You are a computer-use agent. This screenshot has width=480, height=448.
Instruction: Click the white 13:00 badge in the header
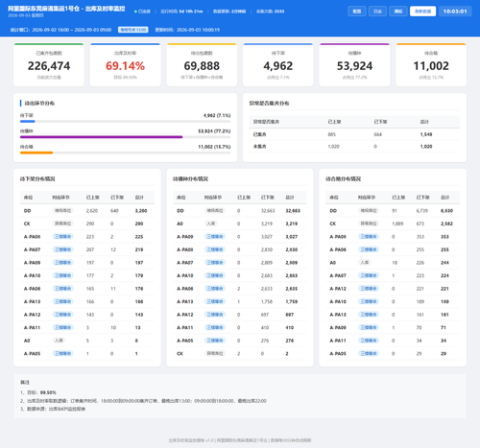(132, 30)
